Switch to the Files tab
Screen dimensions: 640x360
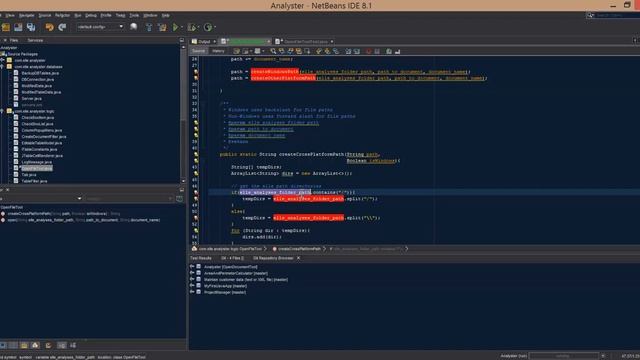(x=14, y=40)
